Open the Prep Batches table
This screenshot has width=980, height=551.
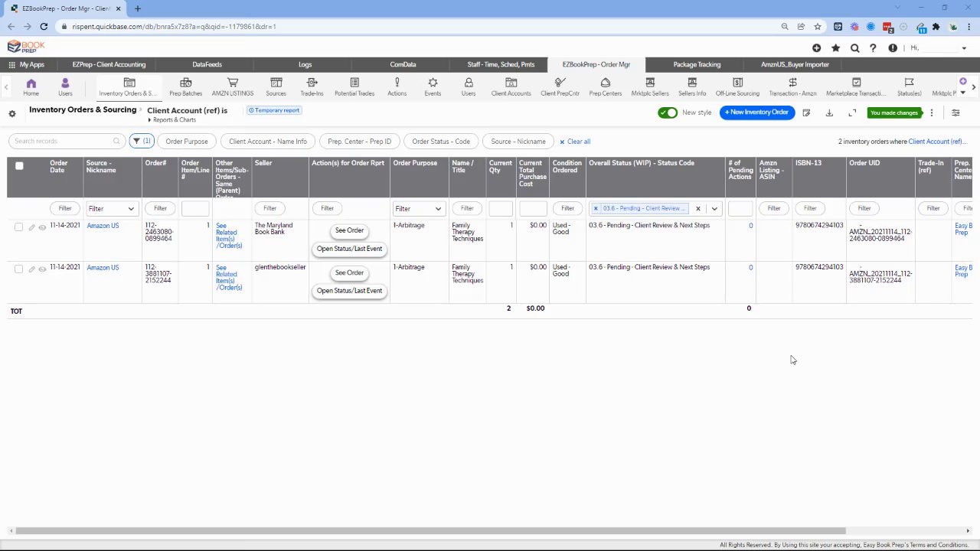tap(185, 87)
